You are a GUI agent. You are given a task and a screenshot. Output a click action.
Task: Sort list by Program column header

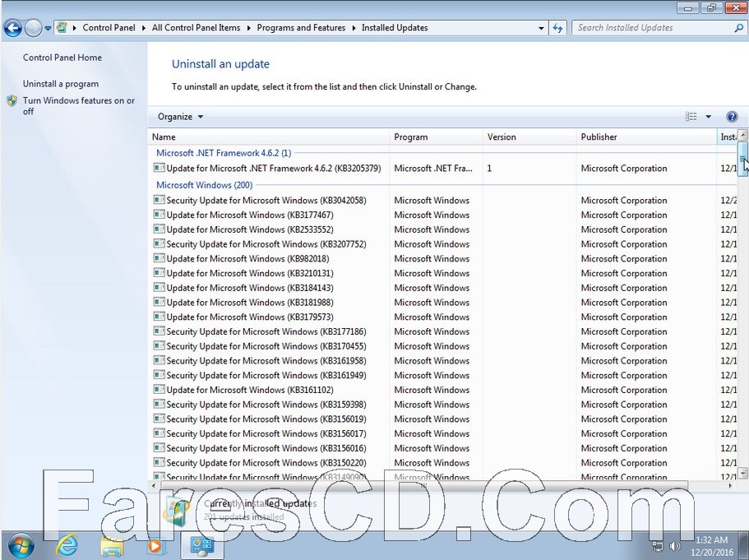(436, 137)
